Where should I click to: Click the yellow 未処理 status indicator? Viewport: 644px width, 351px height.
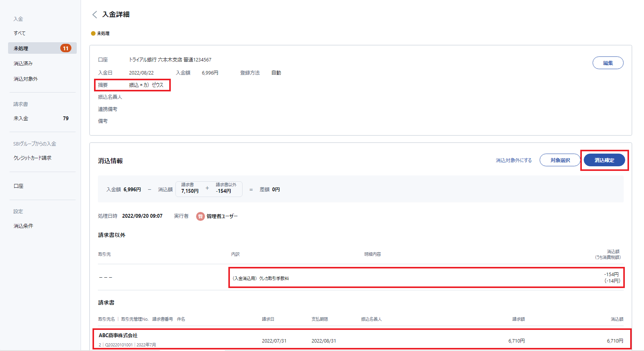tap(93, 33)
